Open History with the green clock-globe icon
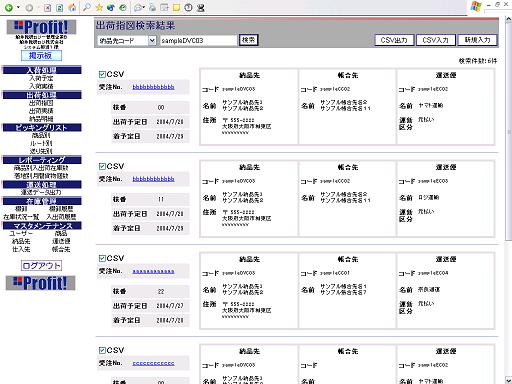Image resolution: width=512 pixels, height=384 pixels. (123, 7)
